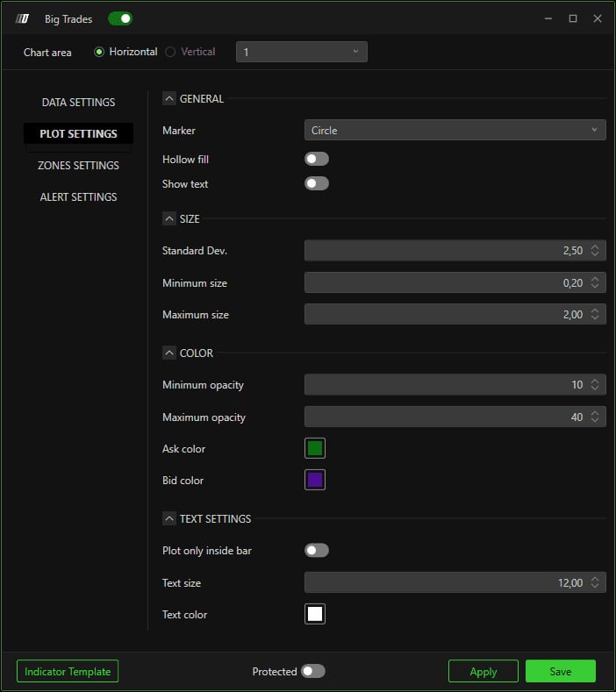
Task: Open the Marker dropdown showing Circle
Action: pyautogui.click(x=455, y=130)
